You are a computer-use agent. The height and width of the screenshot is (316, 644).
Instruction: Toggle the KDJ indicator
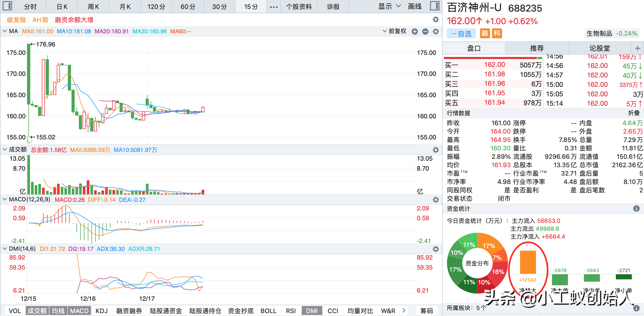coord(102,311)
